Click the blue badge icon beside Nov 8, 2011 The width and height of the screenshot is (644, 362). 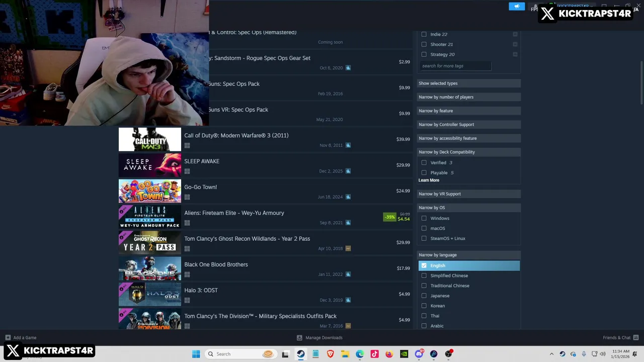click(348, 145)
